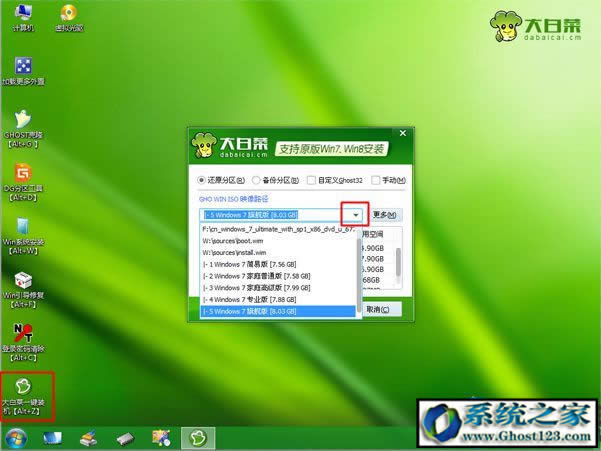Click the 大白菜 installer taskbar button
Image resolution: width=601 pixels, height=451 pixels.
tap(198, 438)
